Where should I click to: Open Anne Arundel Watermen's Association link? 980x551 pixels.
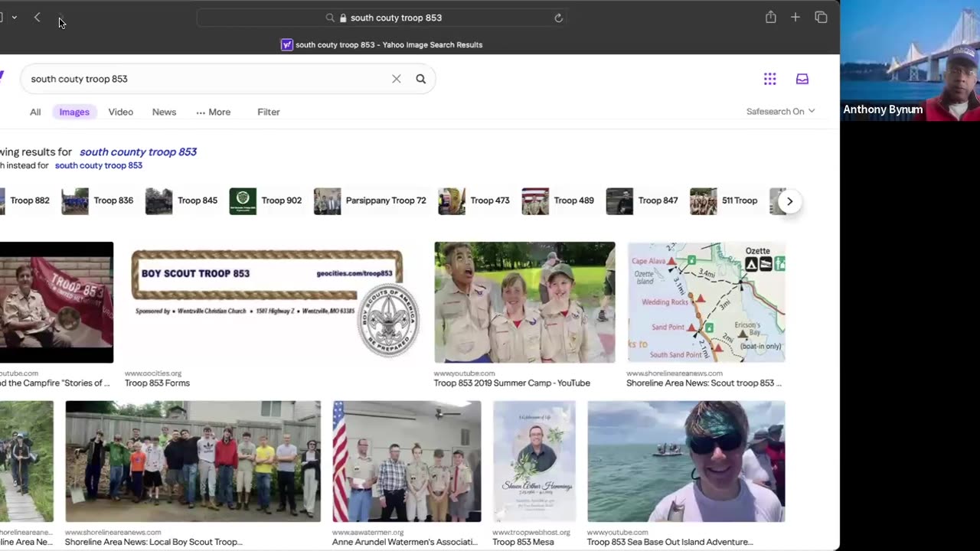click(x=405, y=543)
